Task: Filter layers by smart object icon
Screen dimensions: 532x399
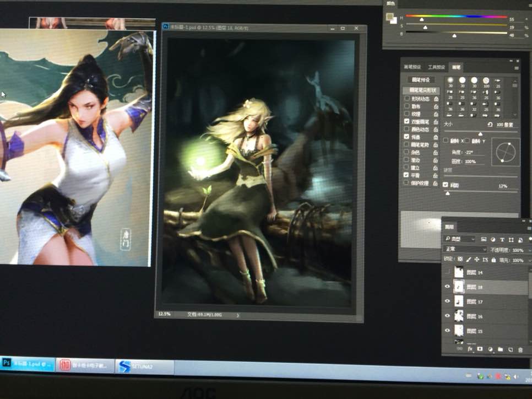Action: pyautogui.click(x=520, y=240)
